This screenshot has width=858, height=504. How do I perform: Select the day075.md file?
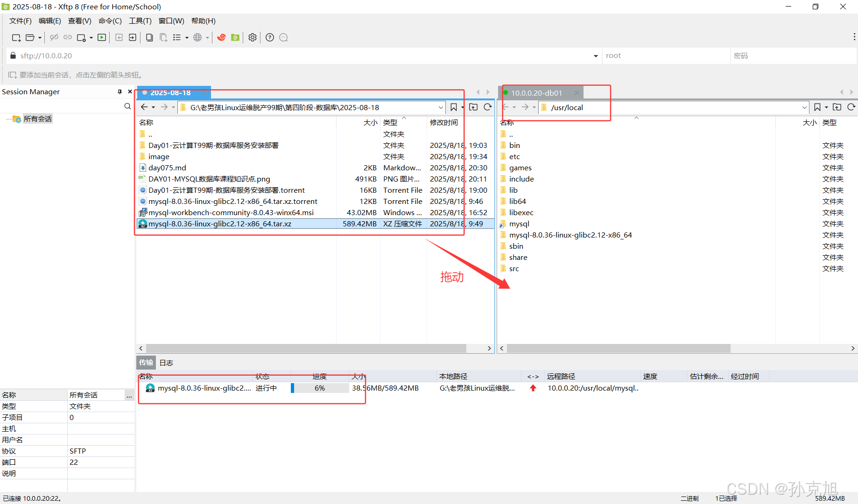coord(167,168)
